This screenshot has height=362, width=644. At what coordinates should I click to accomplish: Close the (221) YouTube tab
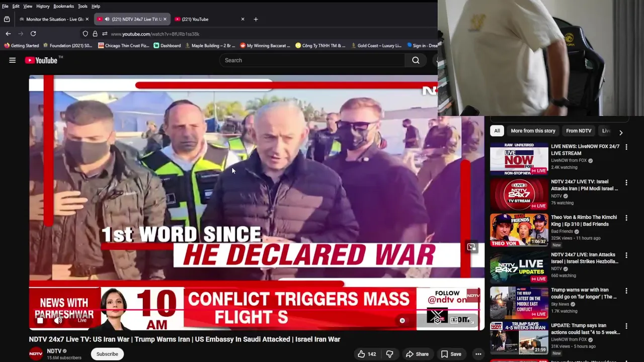[243, 19]
